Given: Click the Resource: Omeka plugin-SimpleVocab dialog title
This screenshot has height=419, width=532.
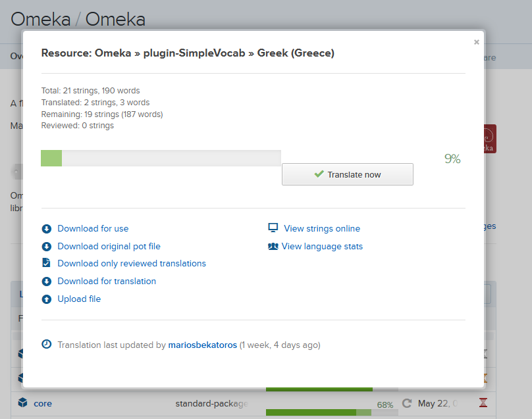Looking at the screenshot, I should (x=188, y=53).
